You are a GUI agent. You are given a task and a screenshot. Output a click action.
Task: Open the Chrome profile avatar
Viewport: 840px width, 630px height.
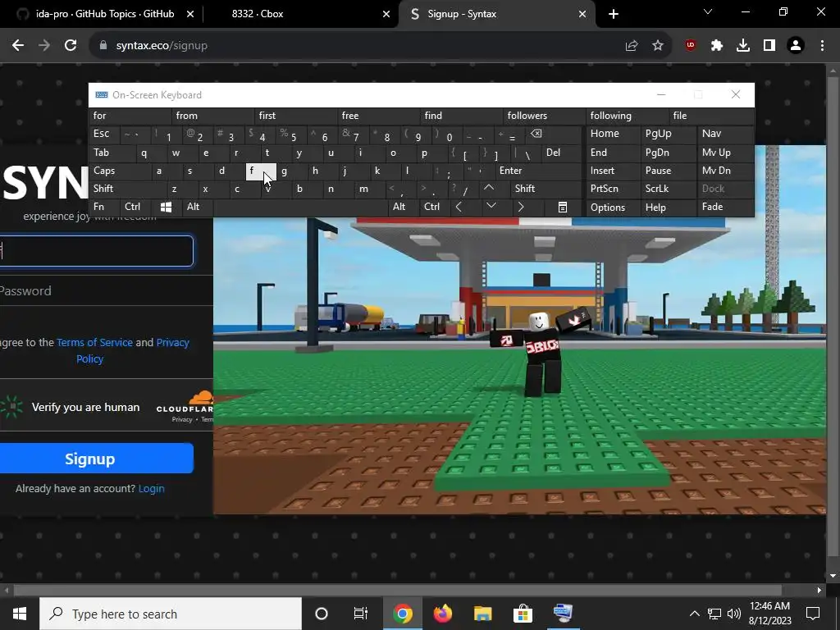(796, 46)
